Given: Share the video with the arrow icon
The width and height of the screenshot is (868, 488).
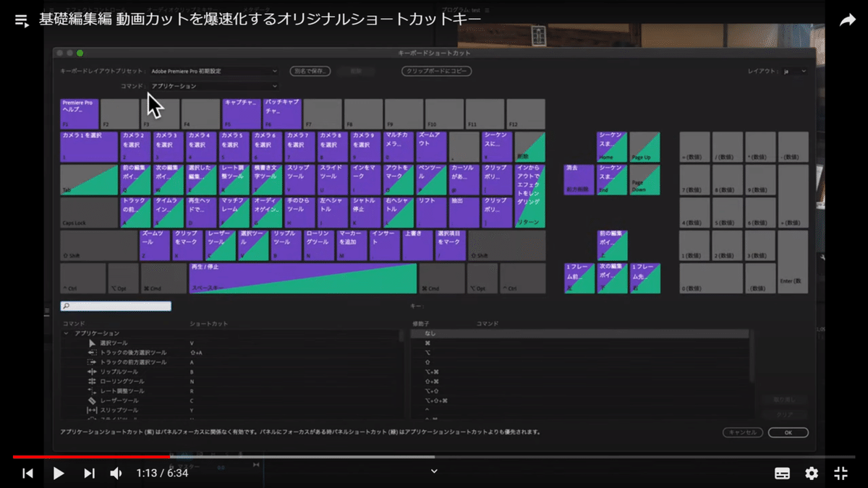Looking at the screenshot, I should point(847,21).
